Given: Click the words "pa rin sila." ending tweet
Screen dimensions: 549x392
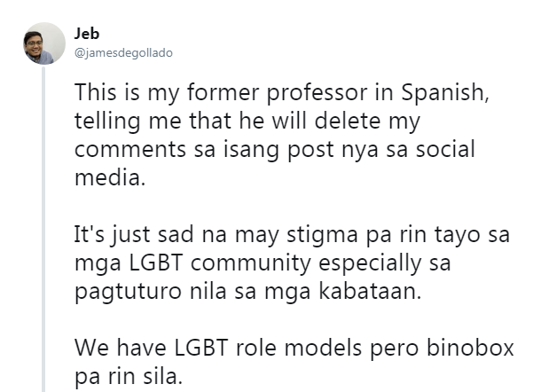Looking at the screenshot, I should coord(129,377).
